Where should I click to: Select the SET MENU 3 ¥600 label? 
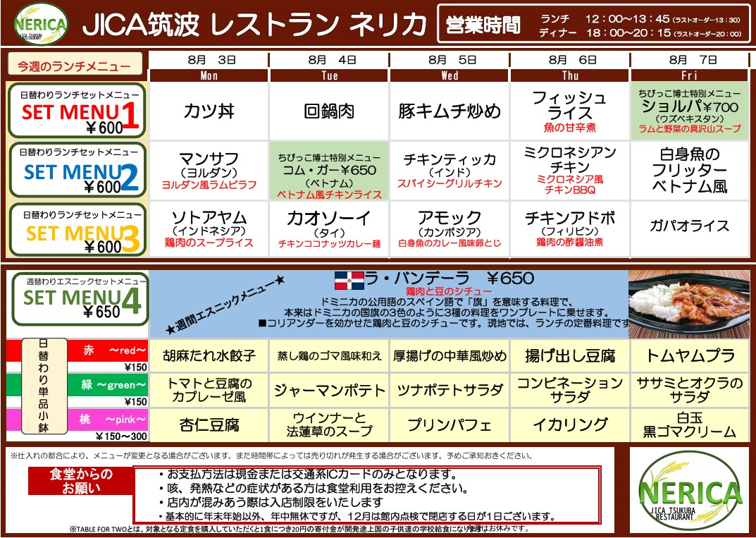[77, 228]
